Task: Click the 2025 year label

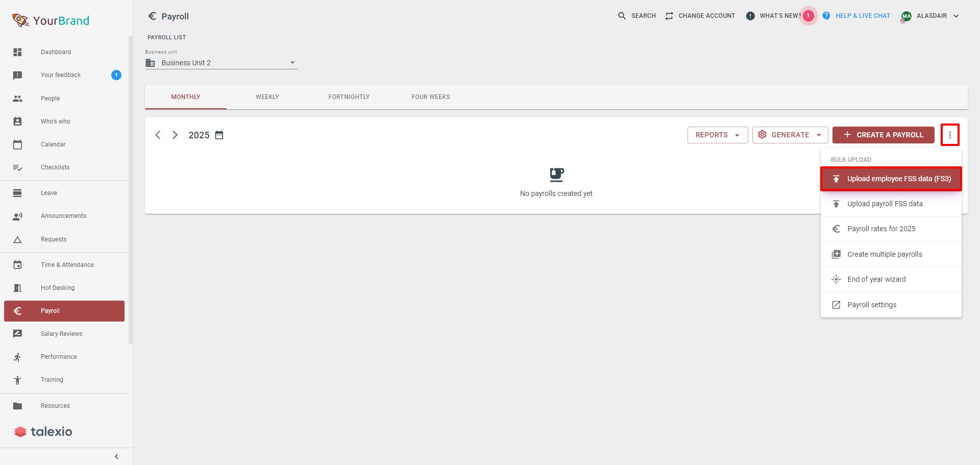Action: point(199,135)
